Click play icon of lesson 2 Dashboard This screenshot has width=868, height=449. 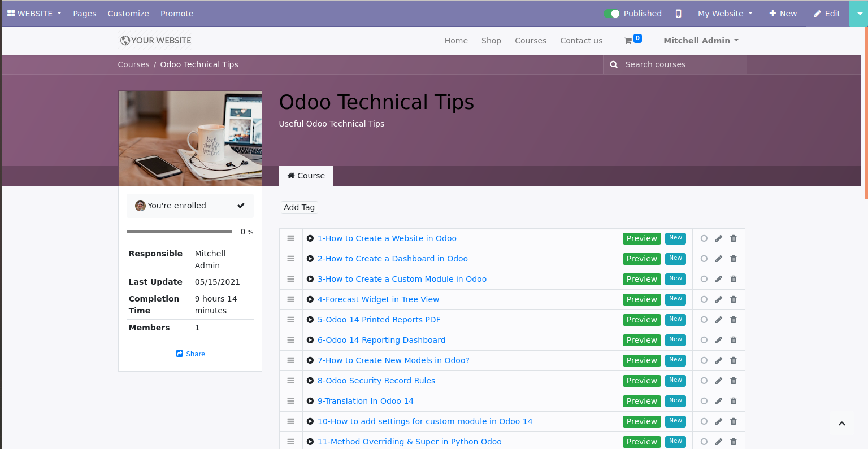(310, 259)
